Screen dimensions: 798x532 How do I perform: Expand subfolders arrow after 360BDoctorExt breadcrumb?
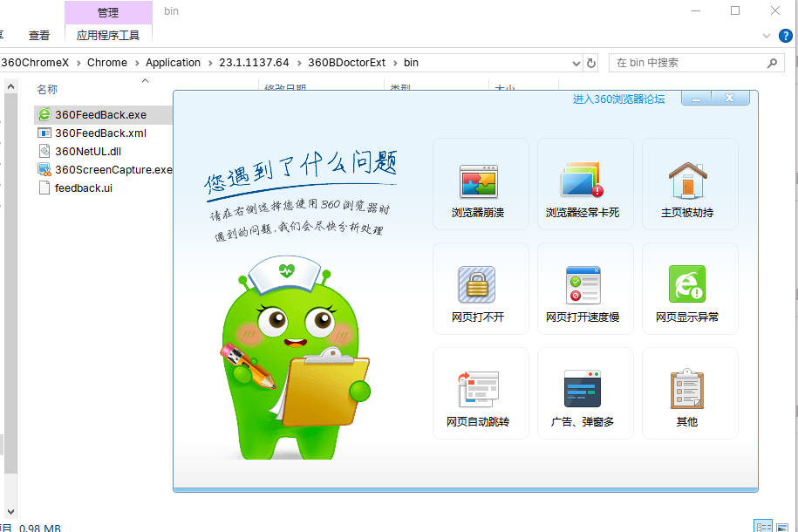[x=395, y=63]
